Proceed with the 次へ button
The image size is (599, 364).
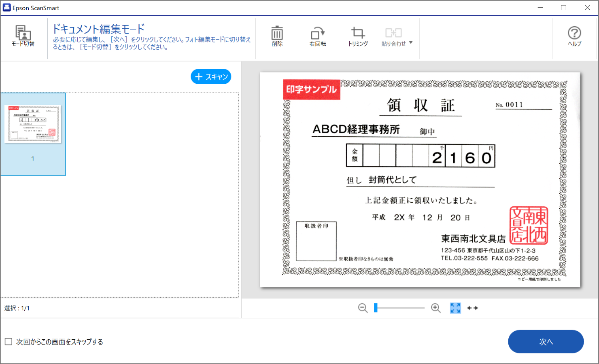(546, 342)
